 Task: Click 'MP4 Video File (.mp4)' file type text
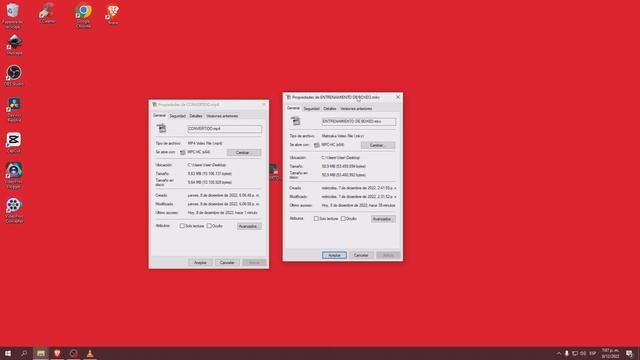(x=205, y=143)
